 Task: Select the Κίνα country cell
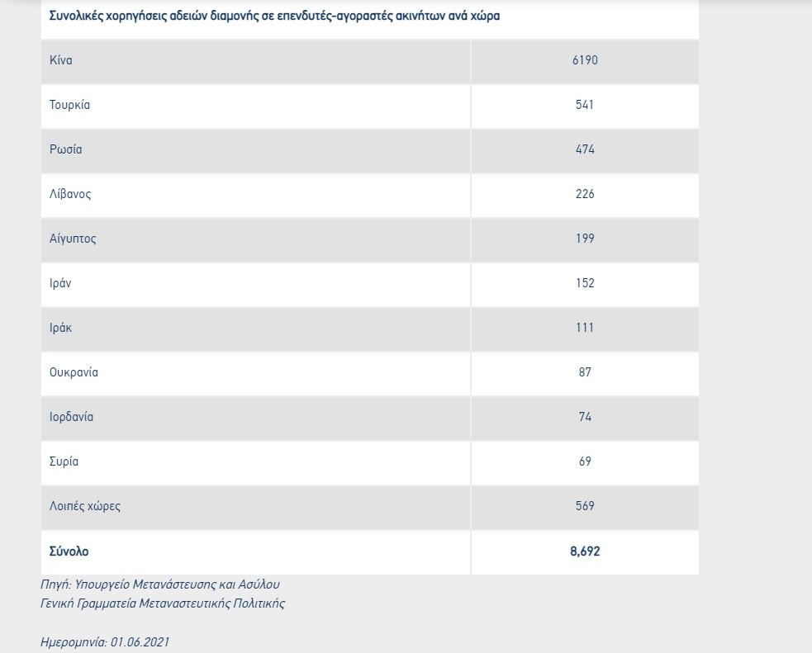pos(61,60)
